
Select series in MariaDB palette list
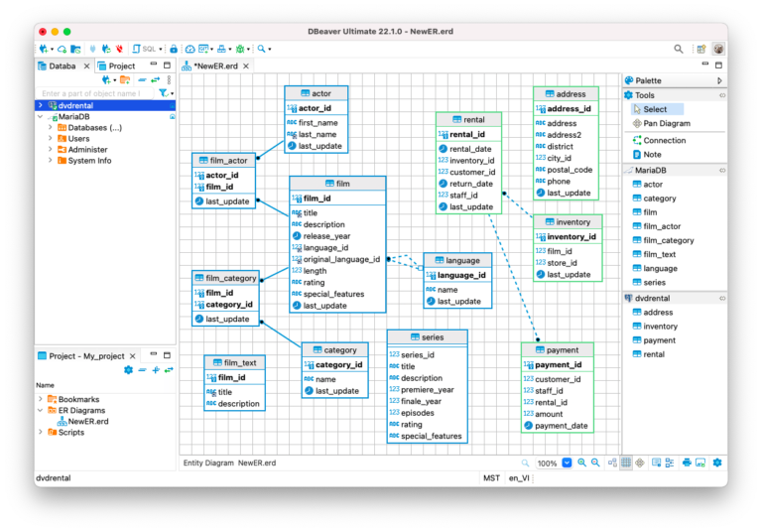tap(649, 282)
